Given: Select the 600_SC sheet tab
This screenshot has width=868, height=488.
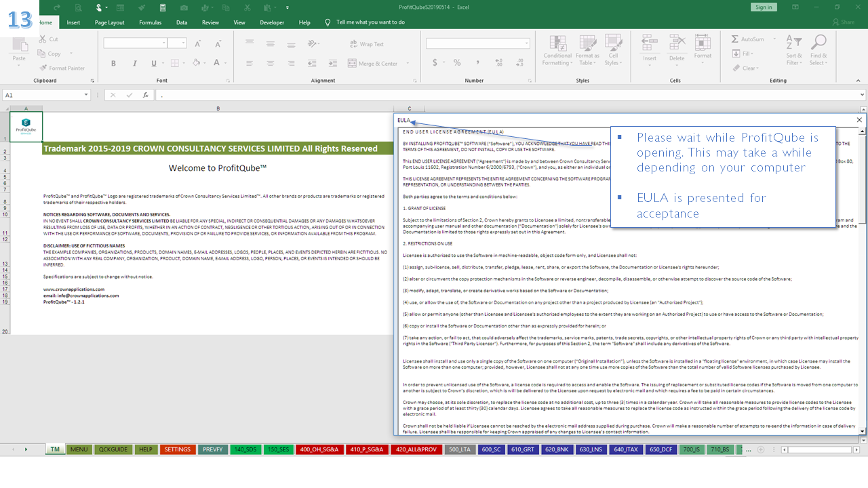Looking at the screenshot, I should point(490,449).
